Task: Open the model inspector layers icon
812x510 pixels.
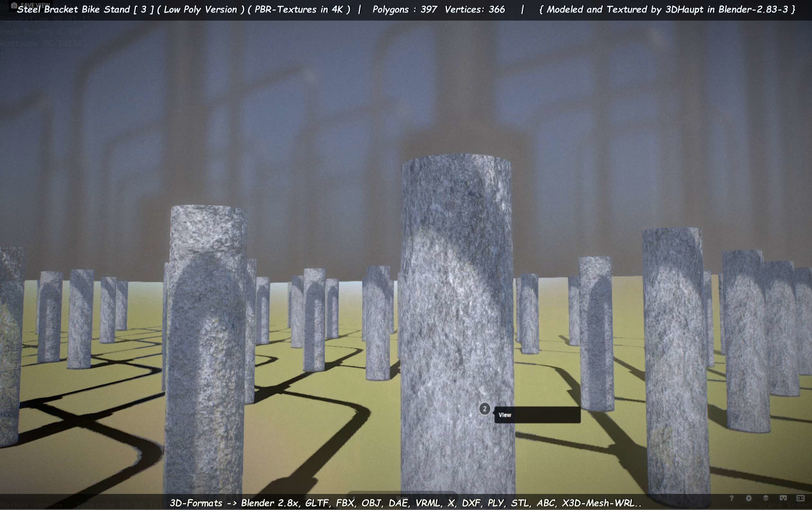Action: click(766, 498)
